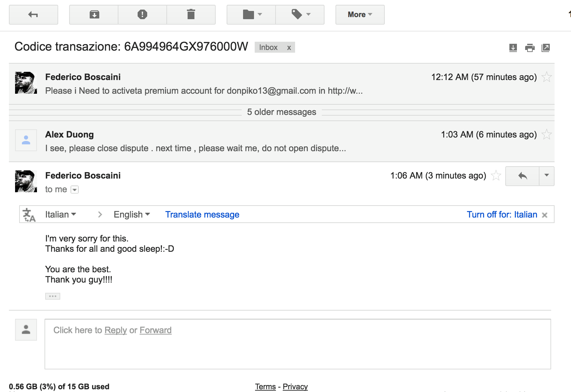Screen dimensions: 571x392
Task: Print all messages in conversation
Action: (x=530, y=48)
